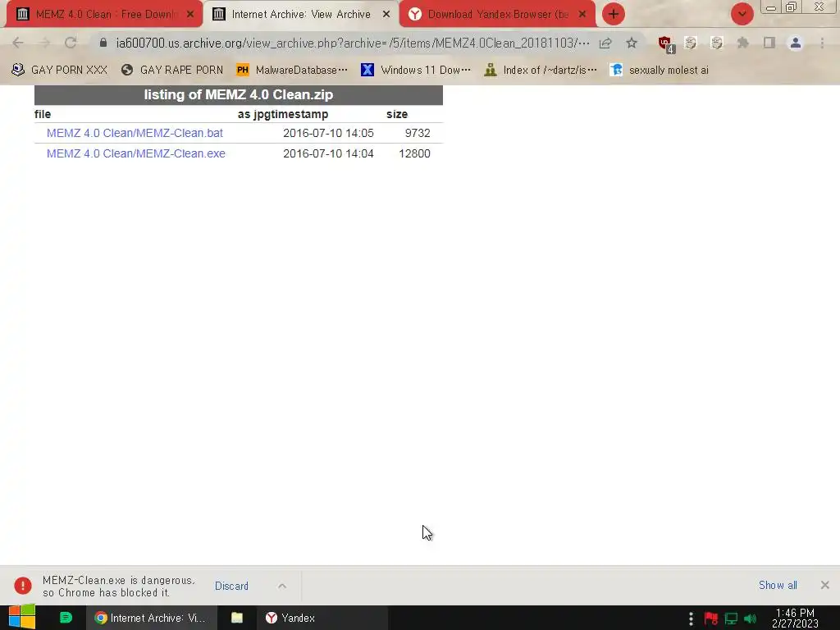
Task: Open the MEMZ-Clean.exe file link
Action: (136, 153)
